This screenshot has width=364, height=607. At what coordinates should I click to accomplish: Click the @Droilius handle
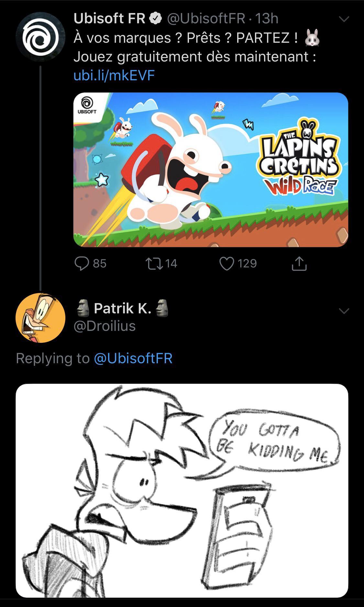[105, 326]
